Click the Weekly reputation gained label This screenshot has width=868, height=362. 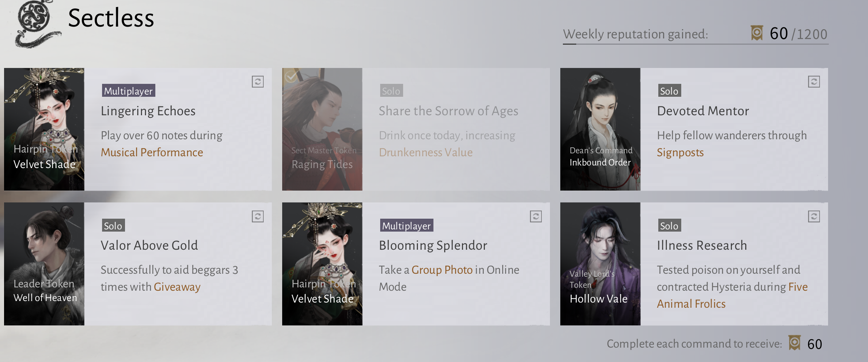tap(635, 34)
